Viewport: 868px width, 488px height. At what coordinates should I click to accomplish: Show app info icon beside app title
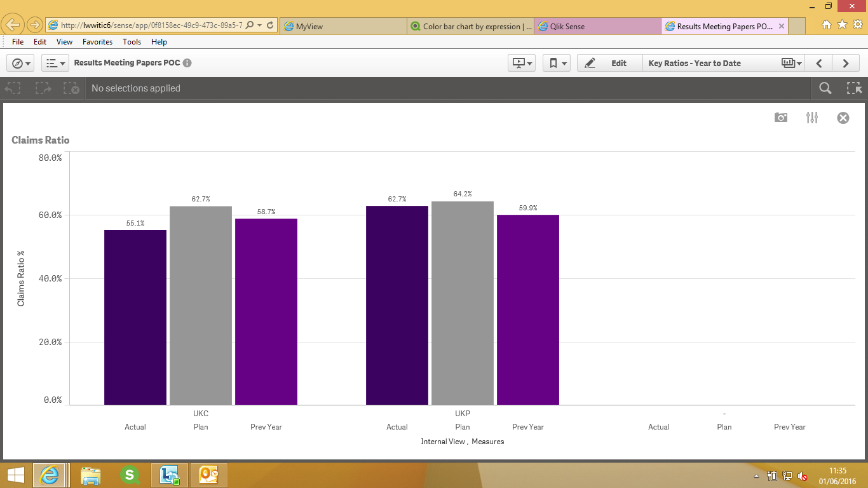point(187,63)
